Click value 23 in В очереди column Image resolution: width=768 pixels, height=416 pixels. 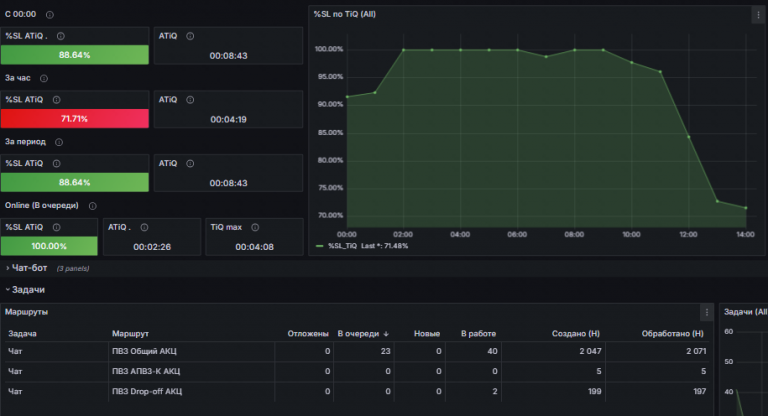(385, 351)
